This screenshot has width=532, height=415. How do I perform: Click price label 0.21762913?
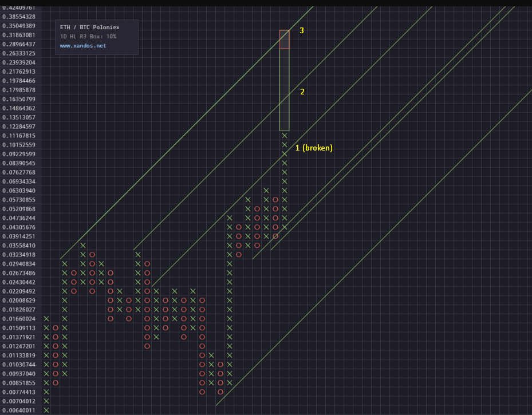19,72
